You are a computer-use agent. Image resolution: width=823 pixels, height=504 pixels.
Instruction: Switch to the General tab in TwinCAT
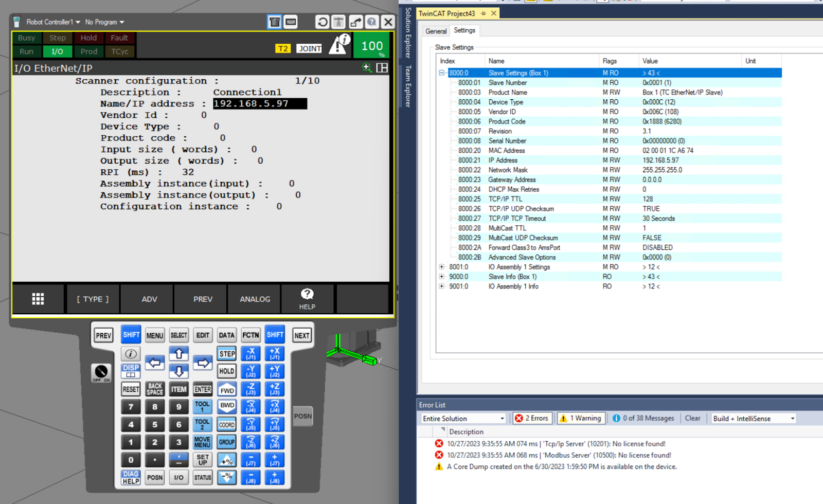point(436,31)
